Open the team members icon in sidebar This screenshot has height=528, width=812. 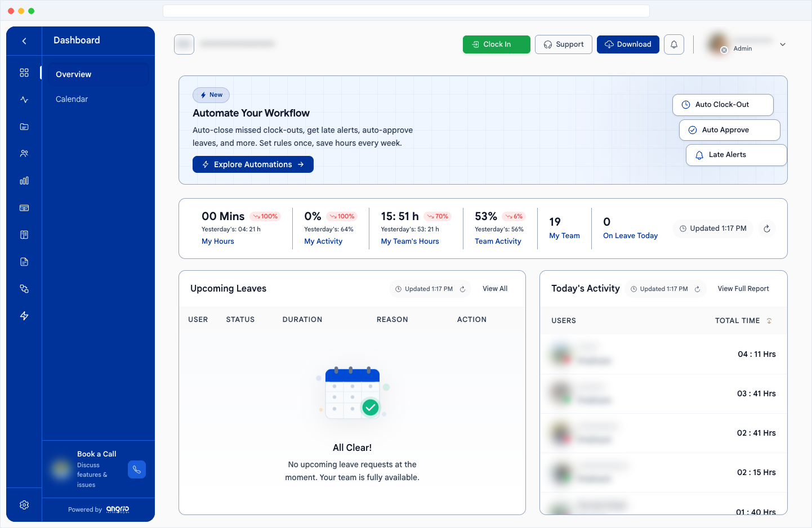[x=24, y=153]
